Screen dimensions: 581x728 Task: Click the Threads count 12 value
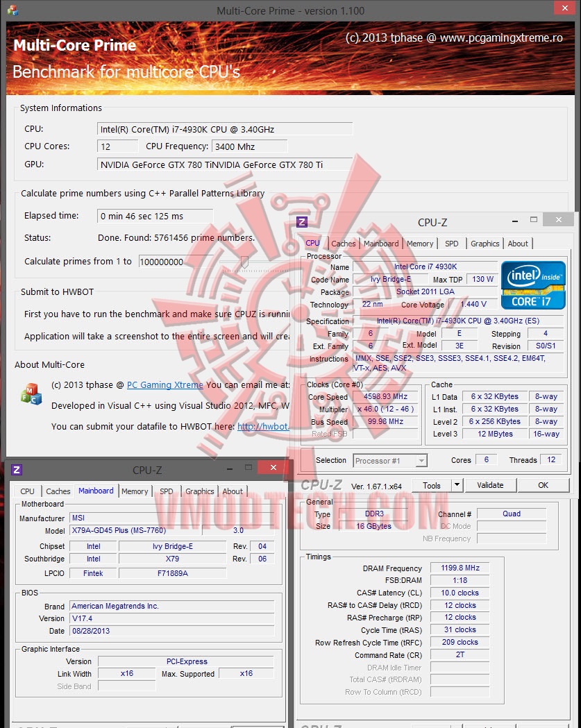point(551,459)
